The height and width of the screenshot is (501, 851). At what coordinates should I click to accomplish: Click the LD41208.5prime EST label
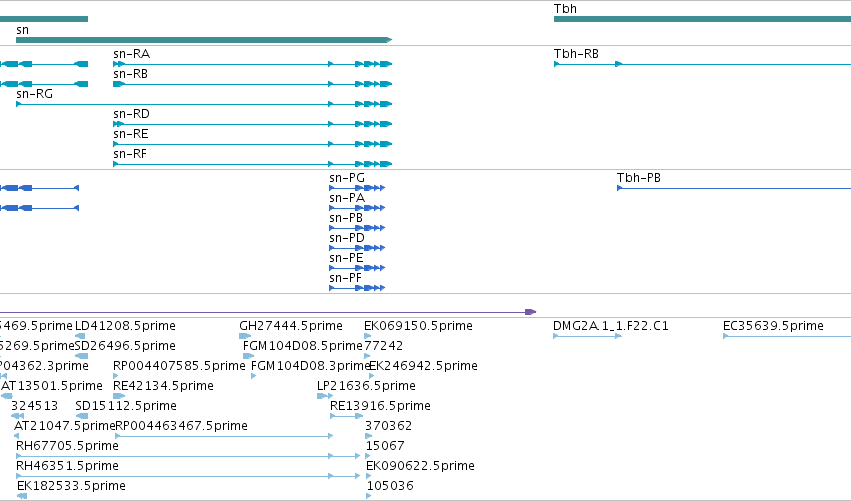[x=125, y=326]
